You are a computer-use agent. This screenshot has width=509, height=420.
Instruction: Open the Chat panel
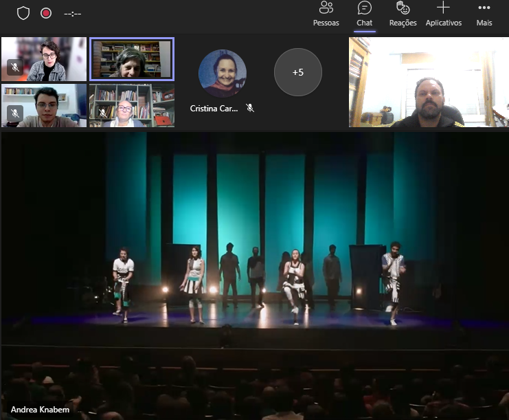[364, 14]
